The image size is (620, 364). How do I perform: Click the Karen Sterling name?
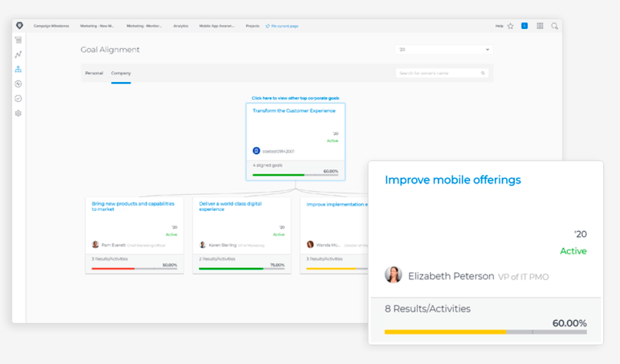tap(223, 245)
